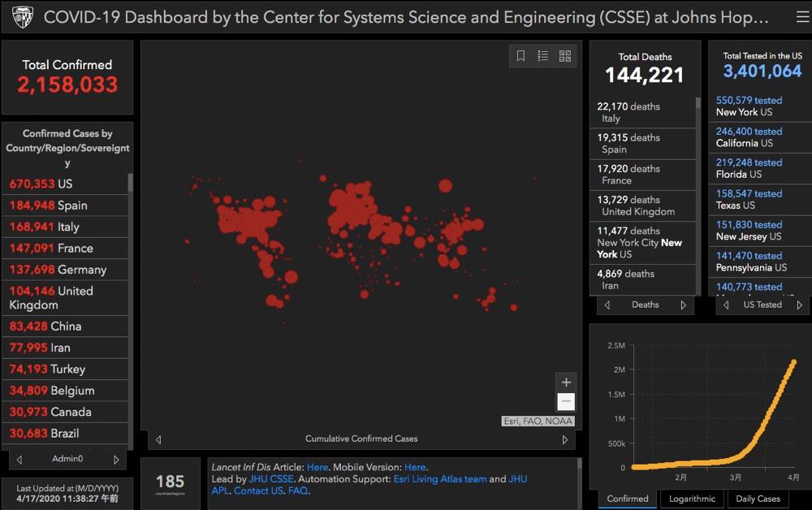Select 147,091 France row
The image size is (812, 510).
coord(65,249)
